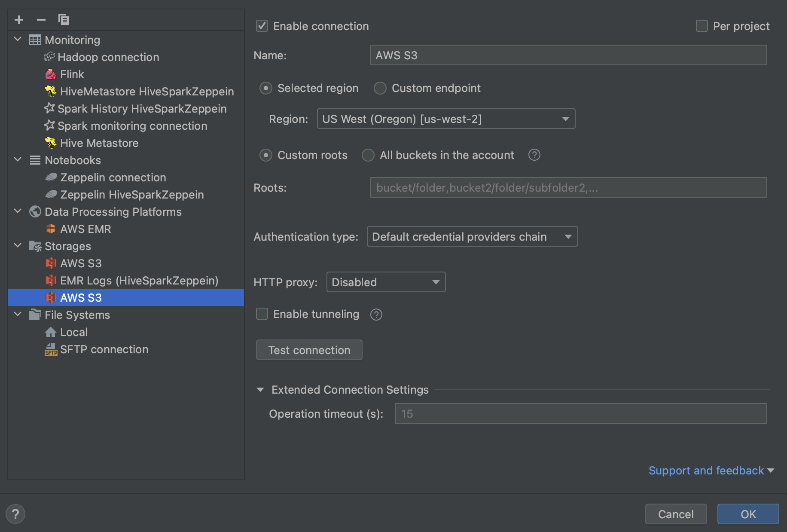Open Support and feedback menu
The width and height of the screenshot is (787, 532).
click(x=707, y=470)
